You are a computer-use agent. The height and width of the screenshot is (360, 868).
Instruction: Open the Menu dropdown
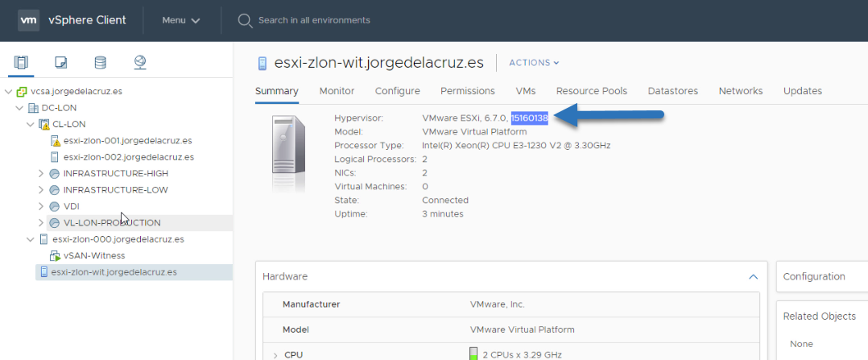coord(180,20)
